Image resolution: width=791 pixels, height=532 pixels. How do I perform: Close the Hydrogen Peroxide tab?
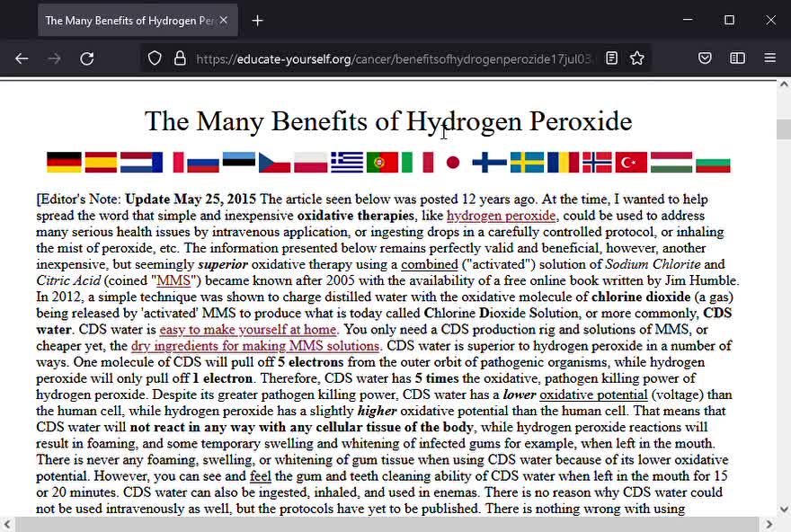(x=224, y=20)
